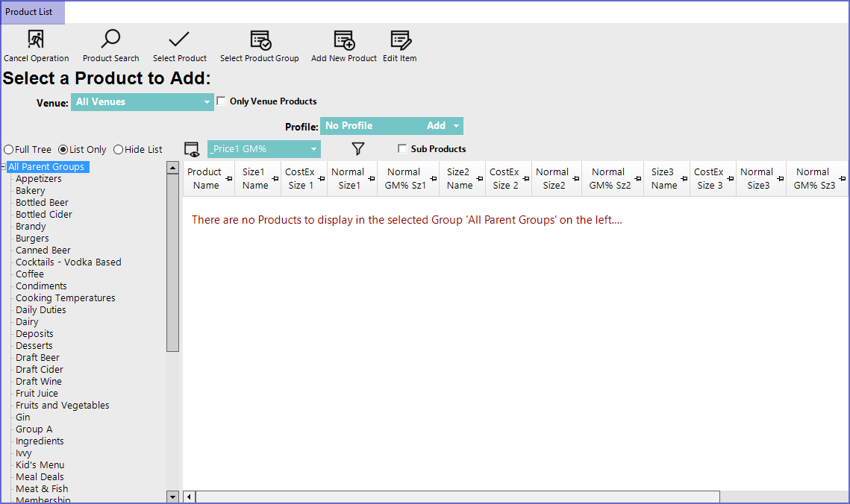Click the Select Product checkmark icon
The image size is (850, 504).
(x=179, y=40)
